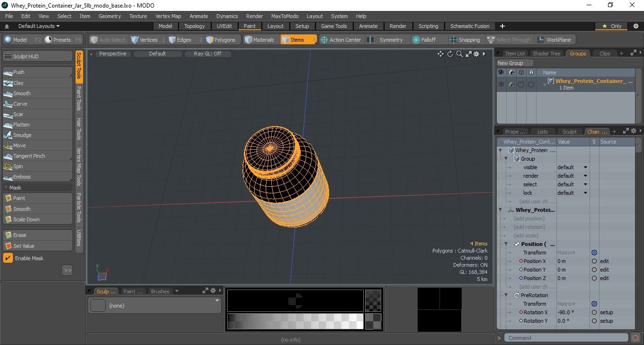Open the Sculpt Tools vertical tab

coord(79,66)
